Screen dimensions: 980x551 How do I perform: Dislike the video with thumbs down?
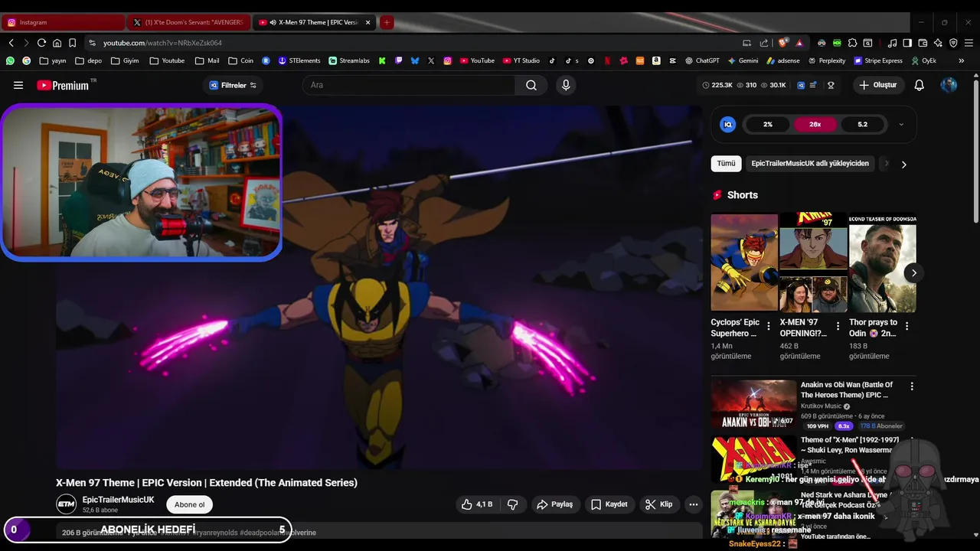(x=513, y=504)
